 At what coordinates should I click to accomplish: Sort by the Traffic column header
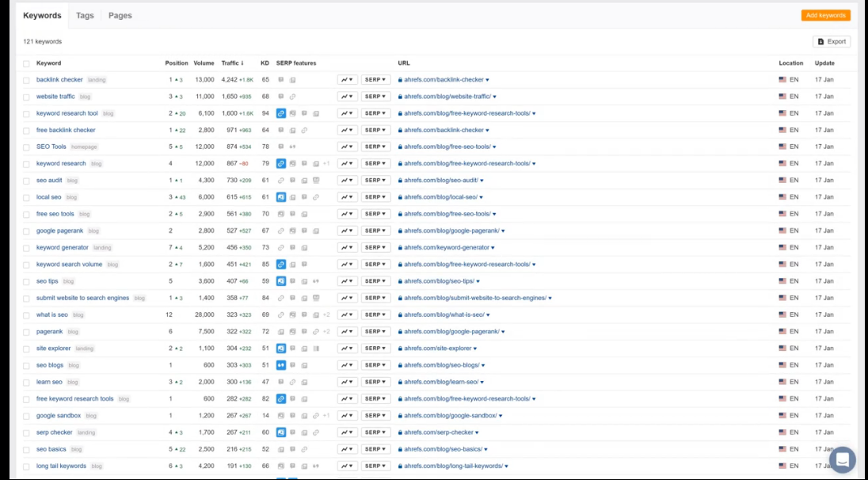(x=233, y=63)
